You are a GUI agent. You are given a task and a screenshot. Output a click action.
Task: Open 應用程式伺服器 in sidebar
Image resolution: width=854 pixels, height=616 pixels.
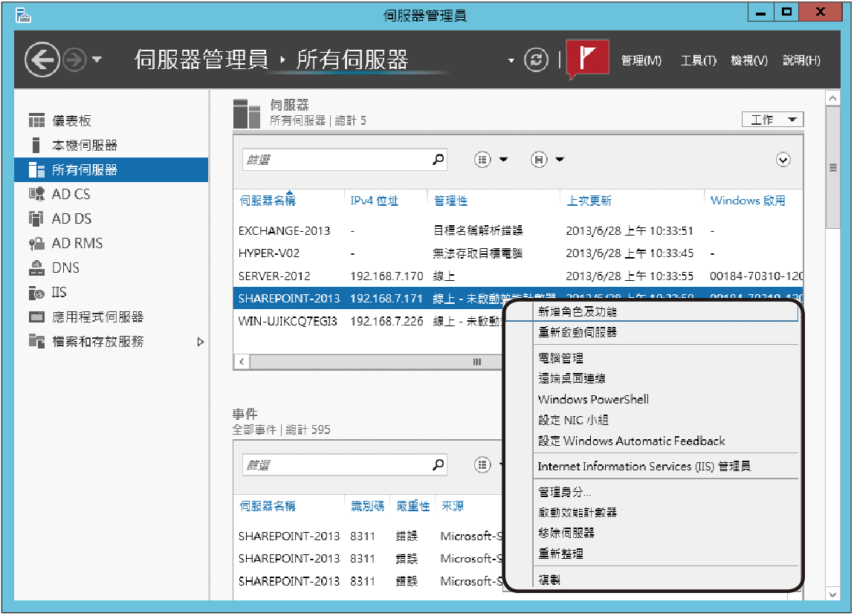click(x=111, y=317)
